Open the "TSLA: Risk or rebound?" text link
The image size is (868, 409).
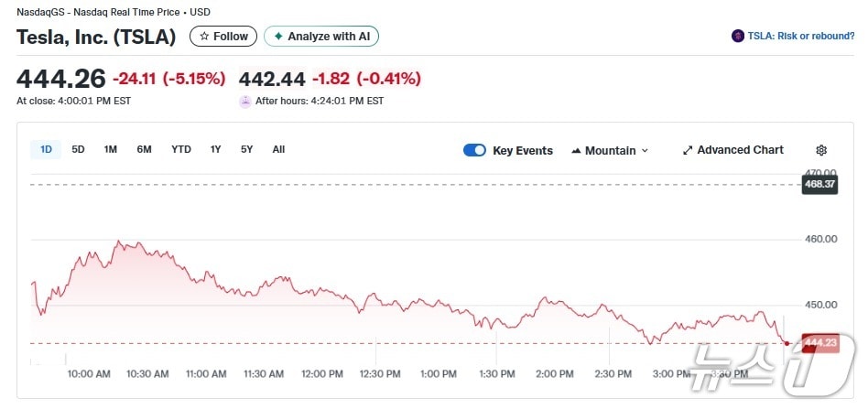(800, 37)
